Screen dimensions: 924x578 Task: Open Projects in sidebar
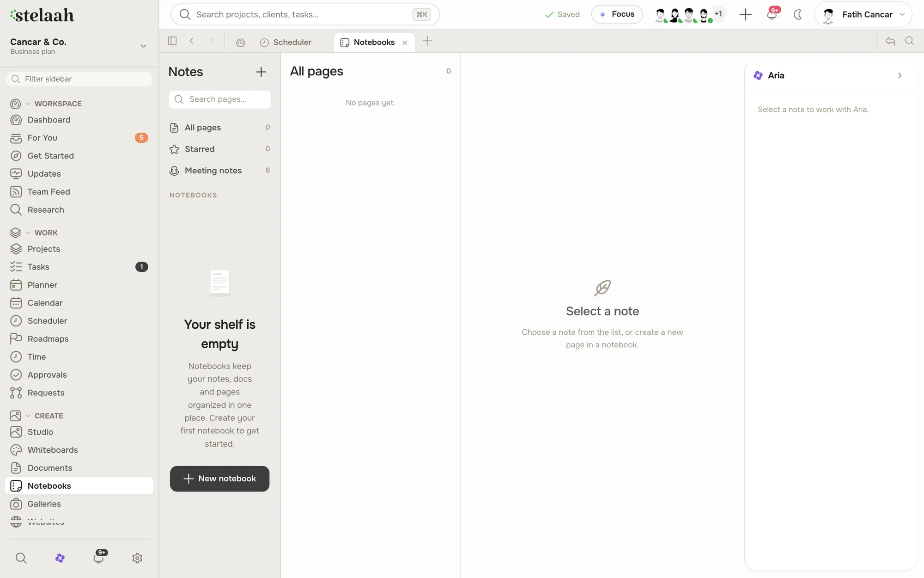click(79, 249)
